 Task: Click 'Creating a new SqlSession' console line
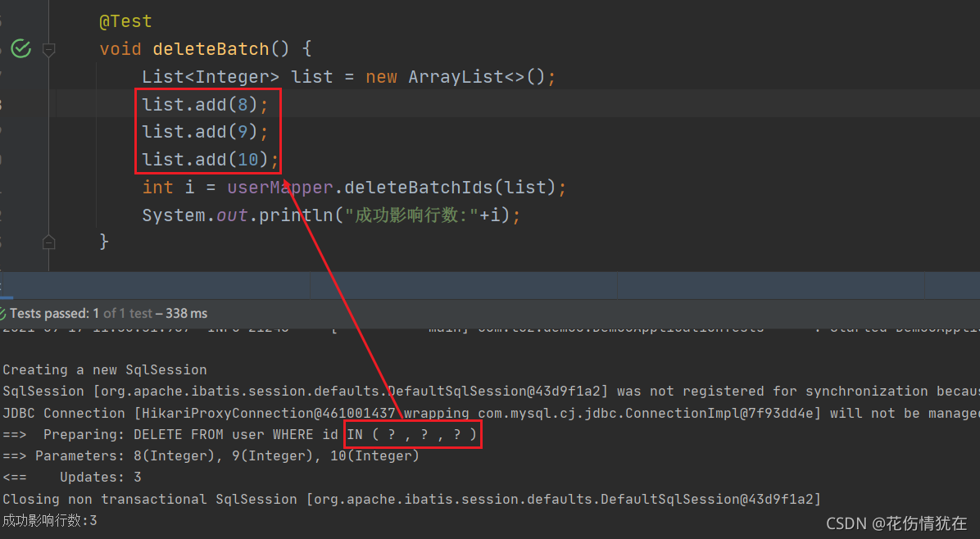coord(104,369)
